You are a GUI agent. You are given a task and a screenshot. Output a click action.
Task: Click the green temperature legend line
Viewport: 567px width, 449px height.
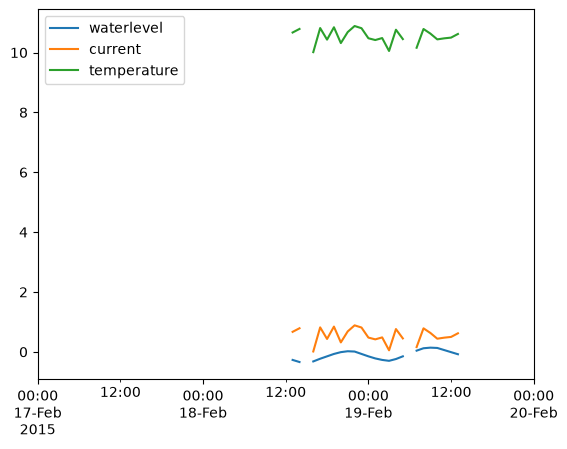[64, 70]
